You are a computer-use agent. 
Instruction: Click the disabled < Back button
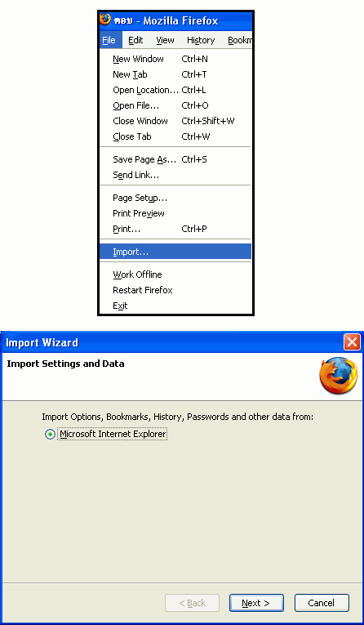pyautogui.click(x=192, y=603)
